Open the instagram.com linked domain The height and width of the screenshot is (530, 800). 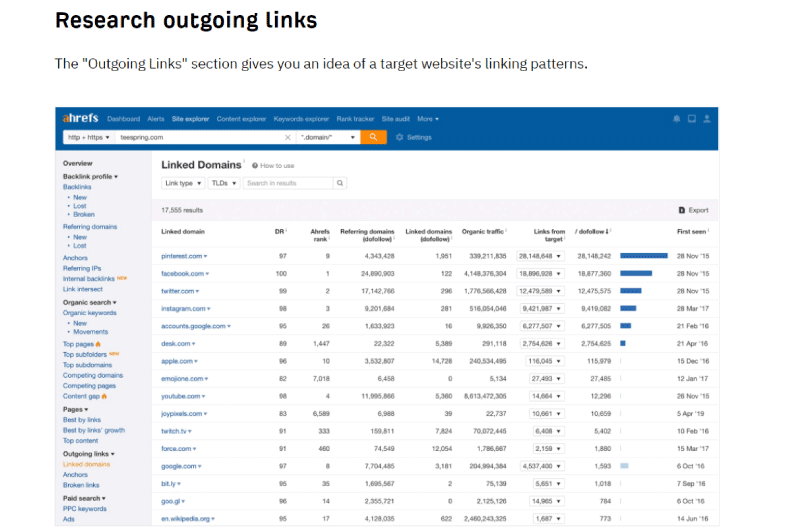point(186,309)
